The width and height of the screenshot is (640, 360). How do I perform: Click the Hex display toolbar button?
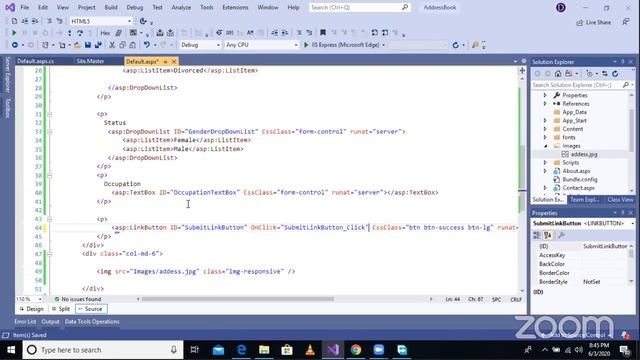pyautogui.click(x=105, y=33)
